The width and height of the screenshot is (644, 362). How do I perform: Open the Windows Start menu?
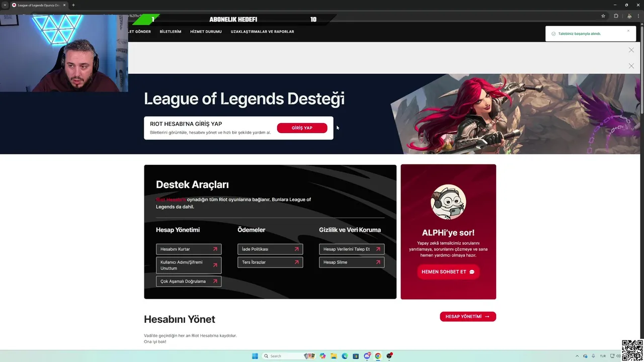point(255,356)
